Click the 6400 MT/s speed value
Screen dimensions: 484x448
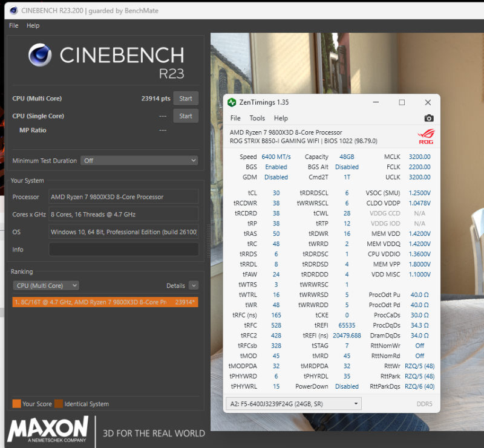coord(276,157)
